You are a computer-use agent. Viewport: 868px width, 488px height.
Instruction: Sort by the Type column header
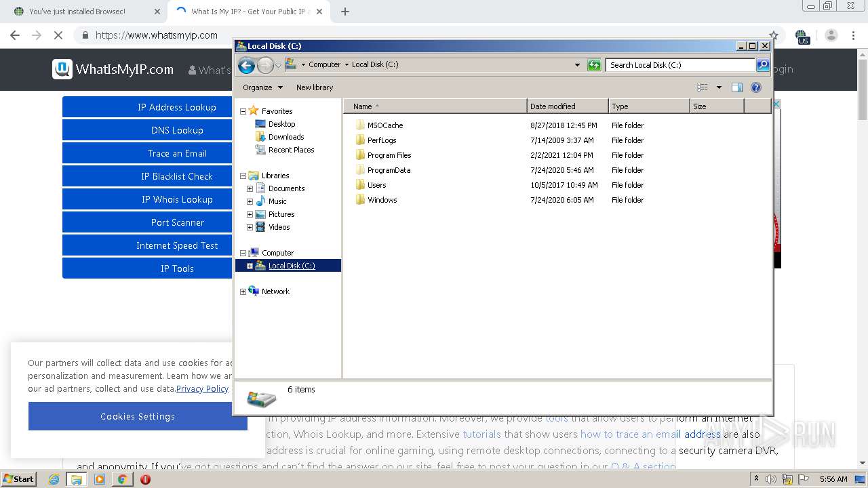coord(649,106)
